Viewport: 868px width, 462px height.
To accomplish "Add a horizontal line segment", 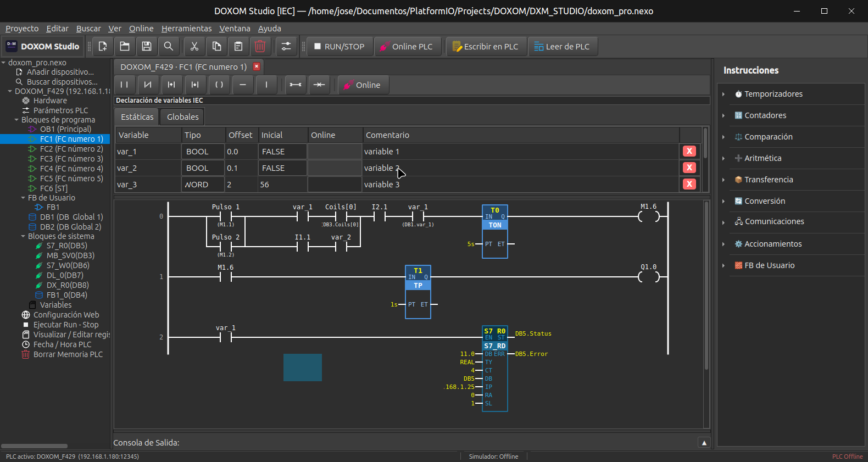I will (x=242, y=85).
